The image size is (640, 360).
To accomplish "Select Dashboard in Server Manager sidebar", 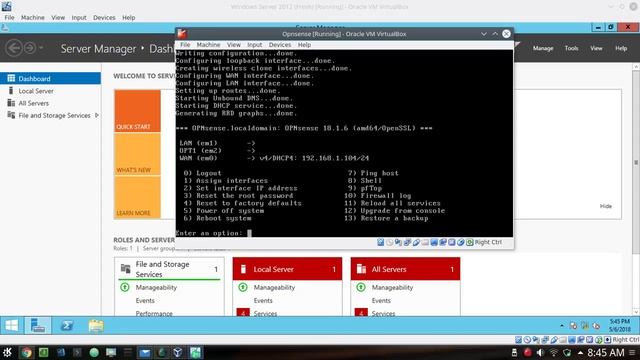I will coord(50,78).
